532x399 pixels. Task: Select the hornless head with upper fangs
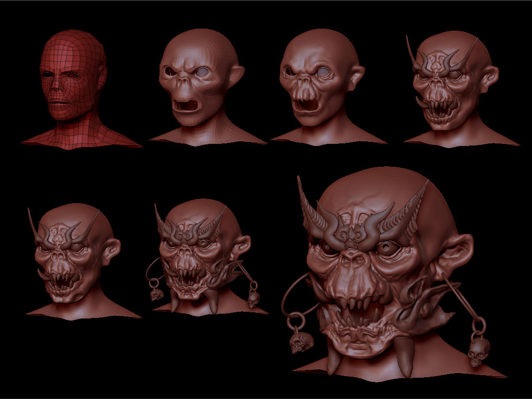pos(328,87)
